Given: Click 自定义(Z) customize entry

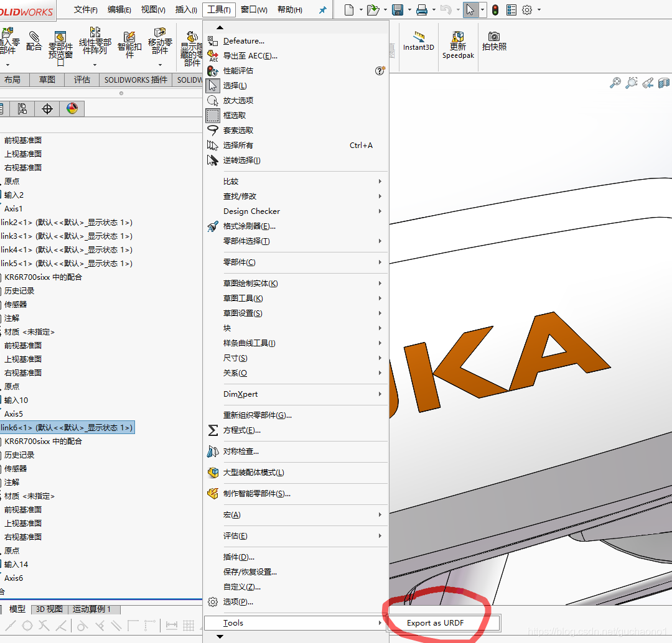Looking at the screenshot, I should 241,587.
